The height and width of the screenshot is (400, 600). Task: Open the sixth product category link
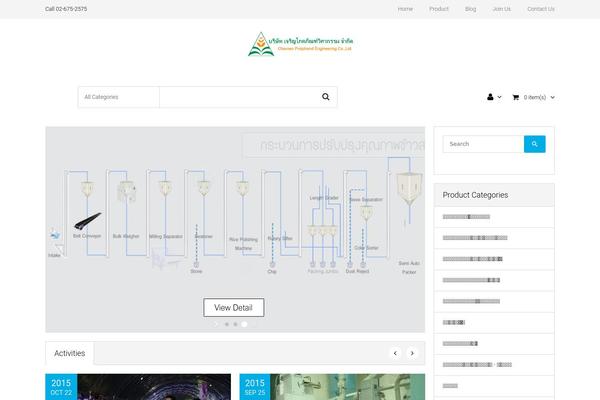click(x=454, y=322)
